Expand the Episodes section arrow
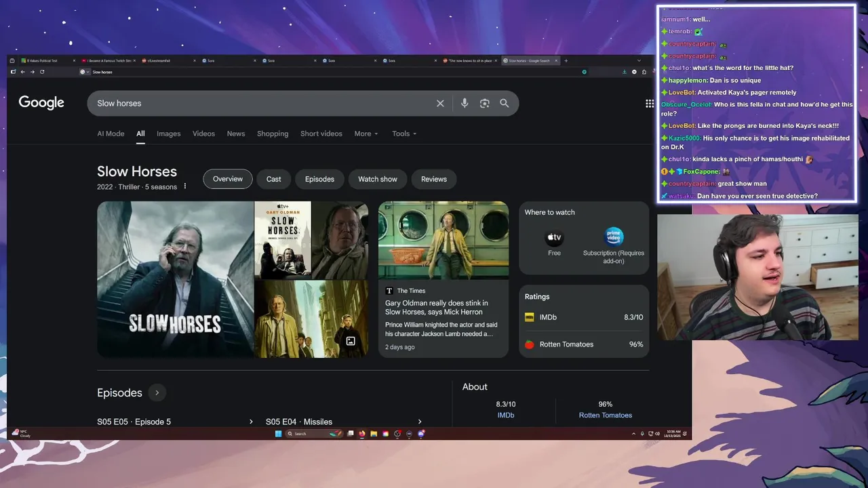This screenshot has width=868, height=488. point(157,393)
